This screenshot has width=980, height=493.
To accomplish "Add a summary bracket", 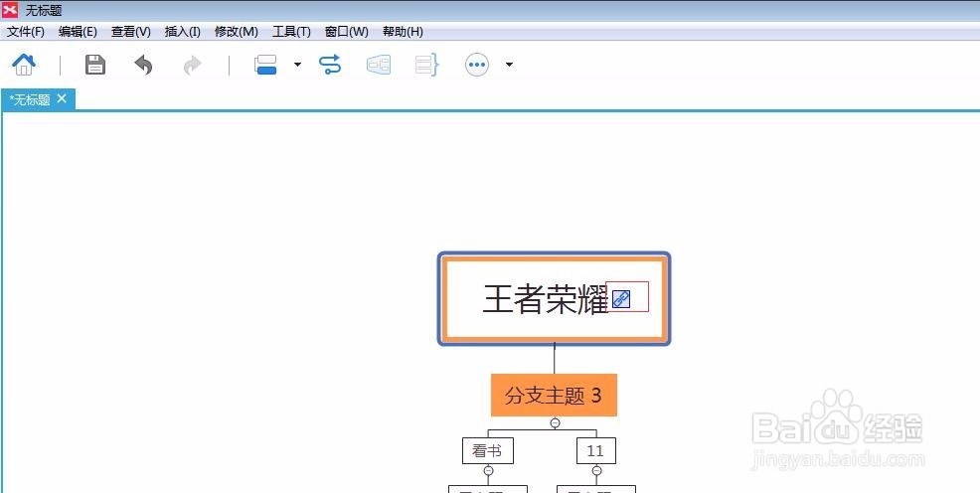I will [x=427, y=65].
